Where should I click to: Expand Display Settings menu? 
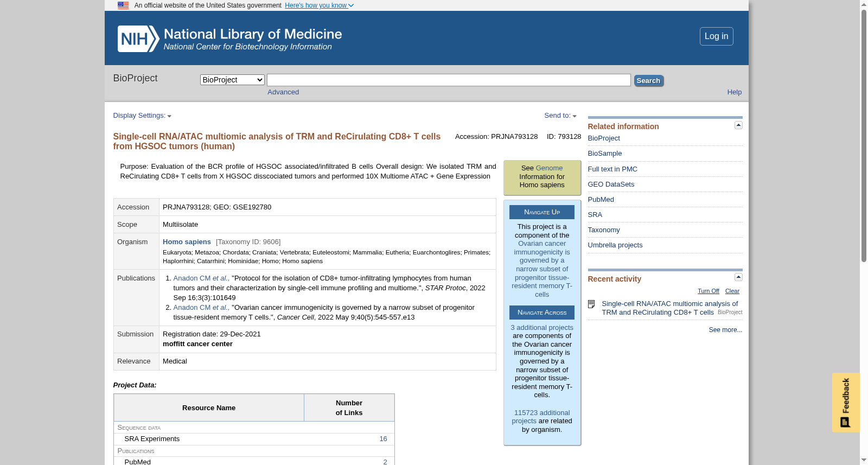(x=142, y=116)
